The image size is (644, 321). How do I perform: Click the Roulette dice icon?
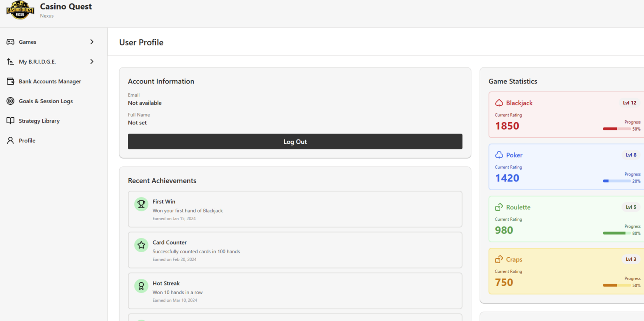click(x=499, y=207)
